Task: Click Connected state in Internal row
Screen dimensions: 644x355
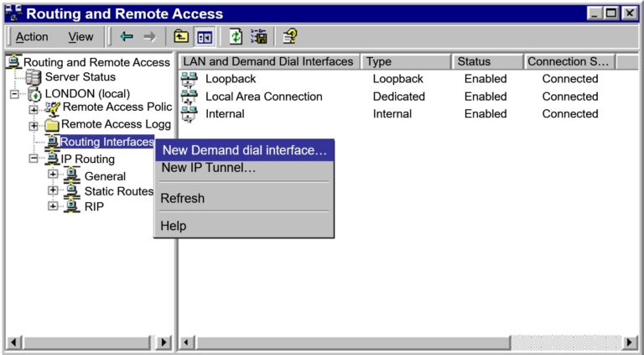Action: pyautogui.click(x=570, y=114)
